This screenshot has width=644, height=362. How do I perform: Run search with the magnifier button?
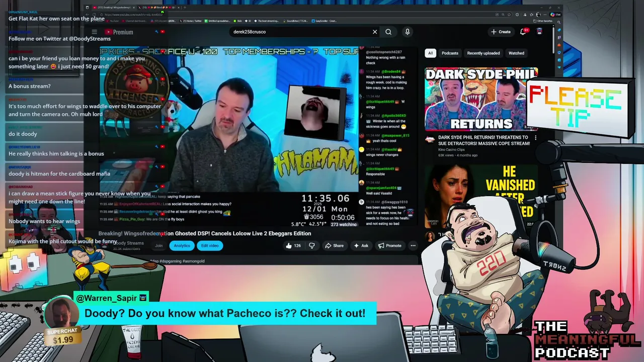point(388,32)
